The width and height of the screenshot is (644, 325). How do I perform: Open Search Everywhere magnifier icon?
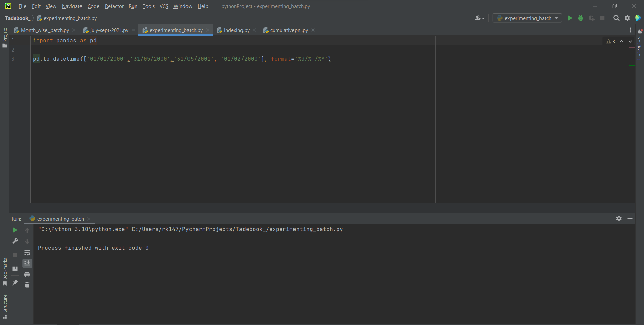pyautogui.click(x=616, y=18)
